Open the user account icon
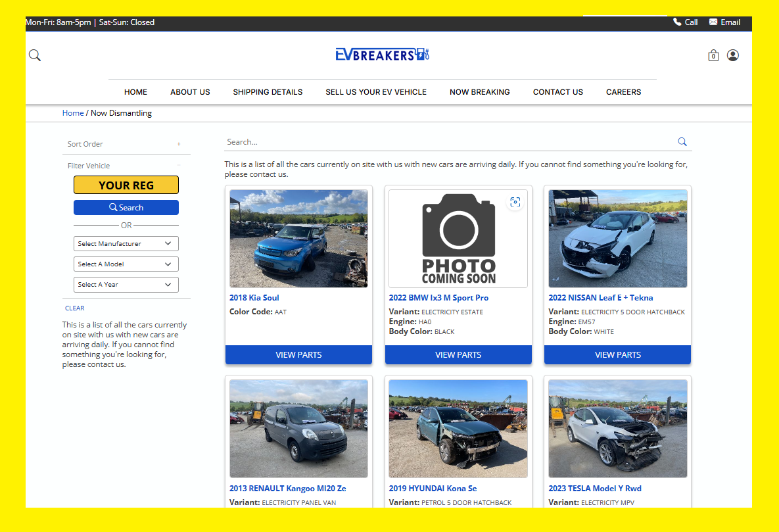Viewport: 779px width, 532px height. 733,55
